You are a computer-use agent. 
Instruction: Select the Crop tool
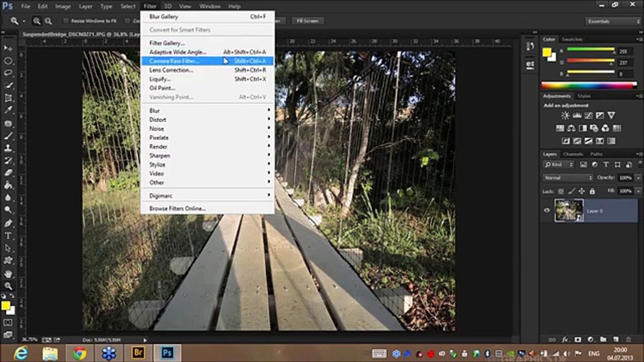8,98
